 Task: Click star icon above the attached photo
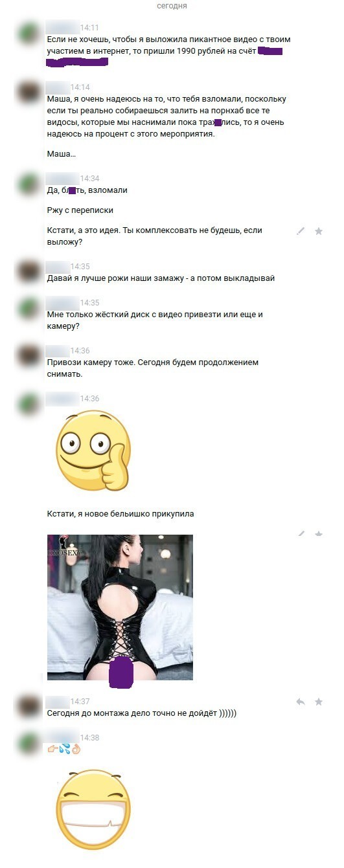319,534
